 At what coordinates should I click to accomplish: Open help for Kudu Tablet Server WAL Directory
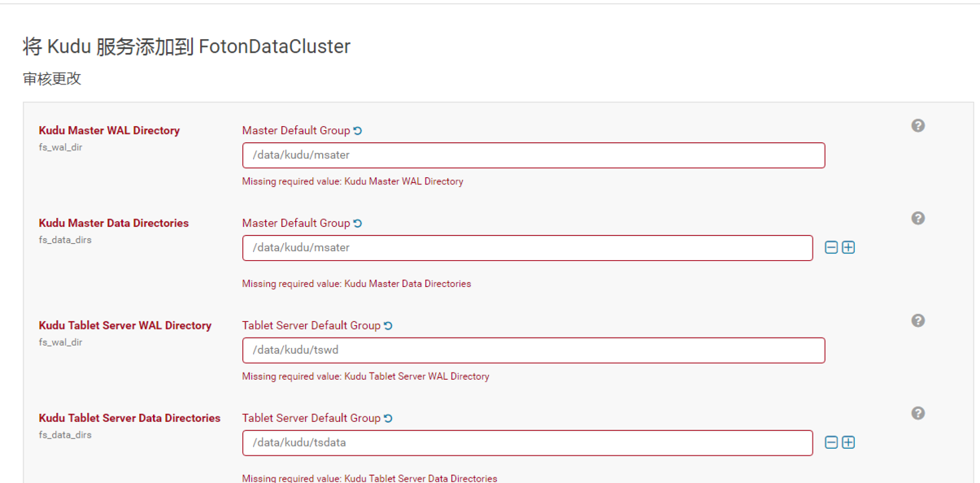pos(917,320)
